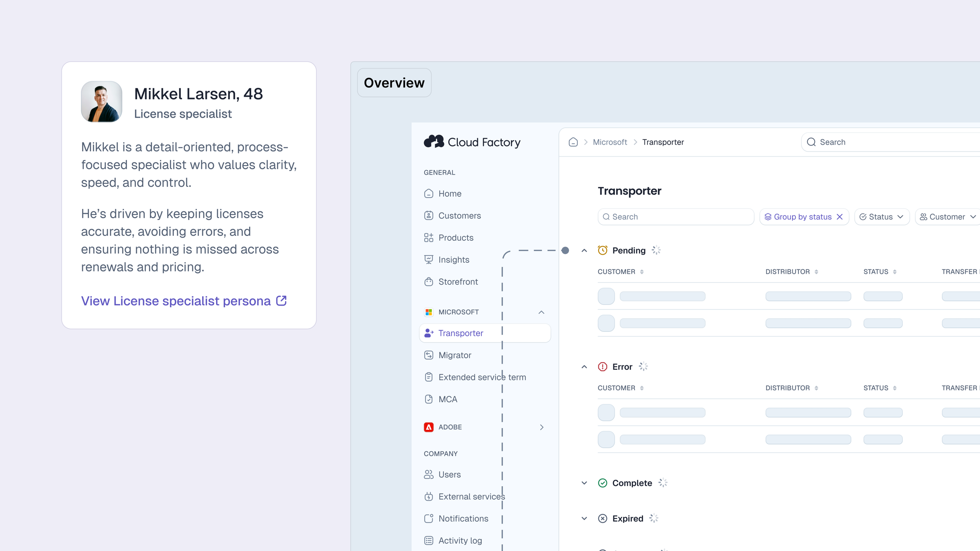Click the Products grid icon
The height and width of the screenshot is (551, 980).
tap(428, 238)
